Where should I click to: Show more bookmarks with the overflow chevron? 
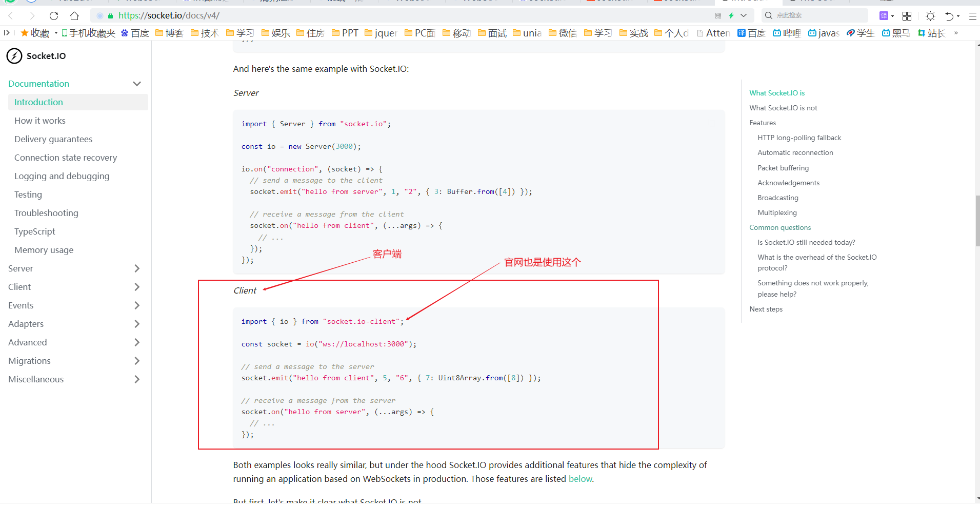[x=956, y=33]
